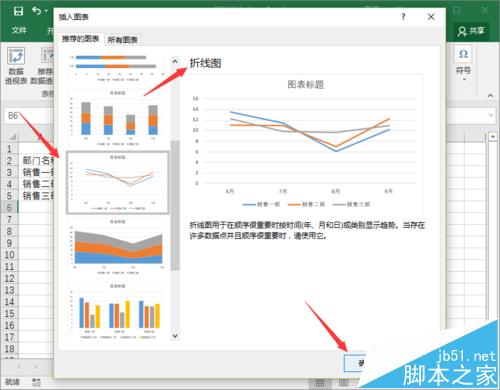Click cell containing 销售三部

tap(37, 196)
